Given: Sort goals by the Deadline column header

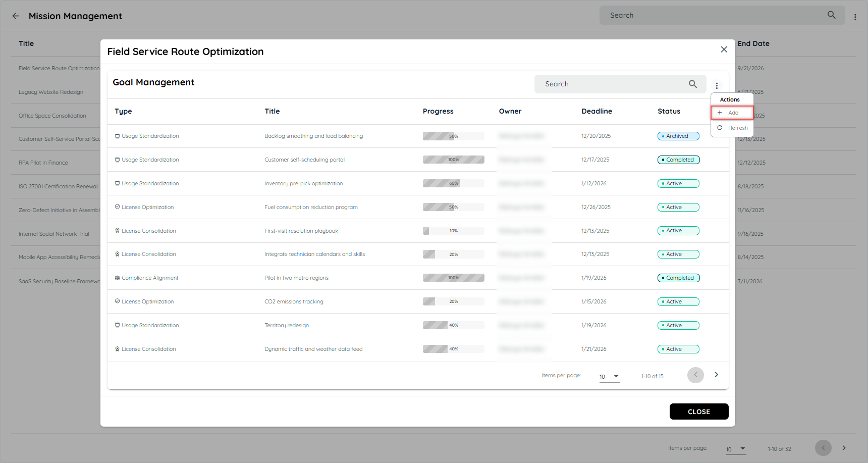Looking at the screenshot, I should 596,111.
